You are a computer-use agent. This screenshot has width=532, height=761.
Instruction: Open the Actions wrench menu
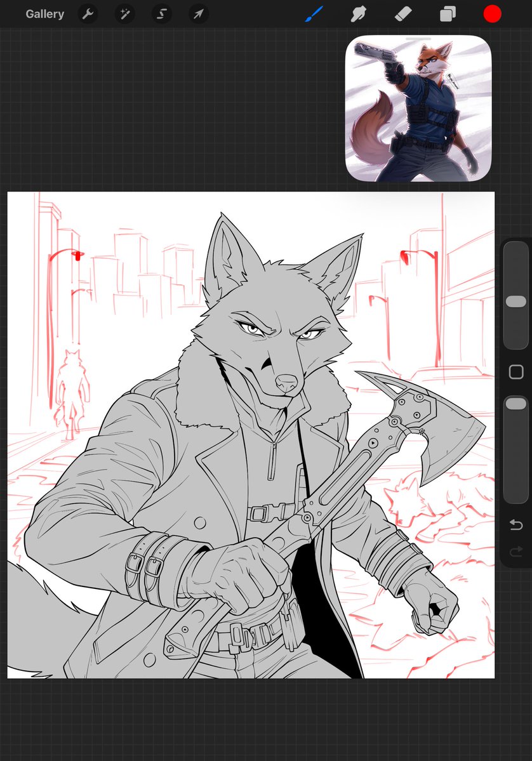click(88, 14)
